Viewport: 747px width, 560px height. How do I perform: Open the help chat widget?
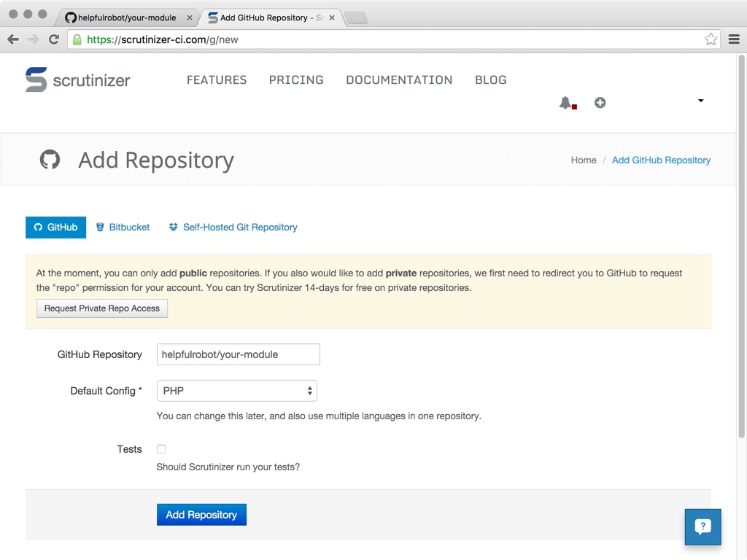click(x=703, y=526)
